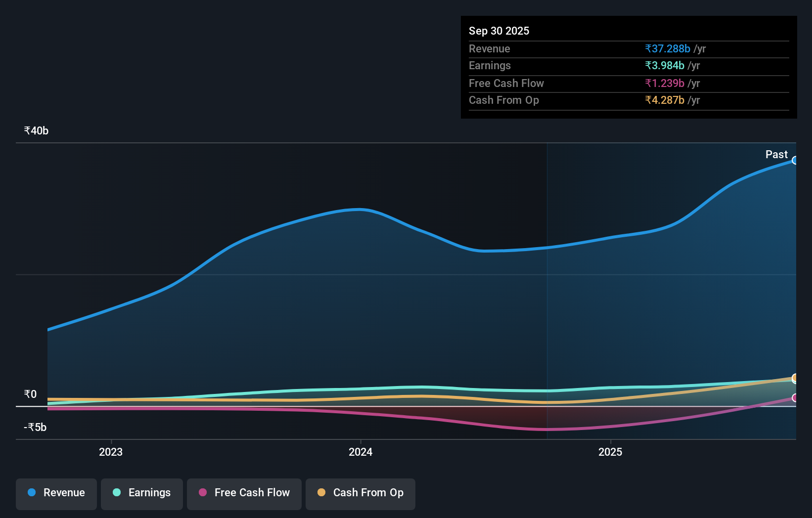Viewport: 812px width, 518px height.
Task: Select the Revenue endpoint marker near Past label
Action: point(795,160)
